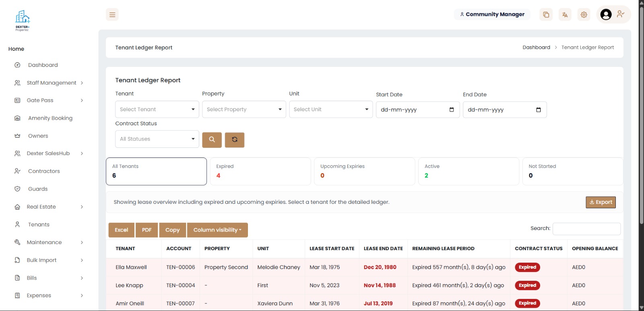Click the table Search input field
The width and height of the screenshot is (644, 311).
586,229
